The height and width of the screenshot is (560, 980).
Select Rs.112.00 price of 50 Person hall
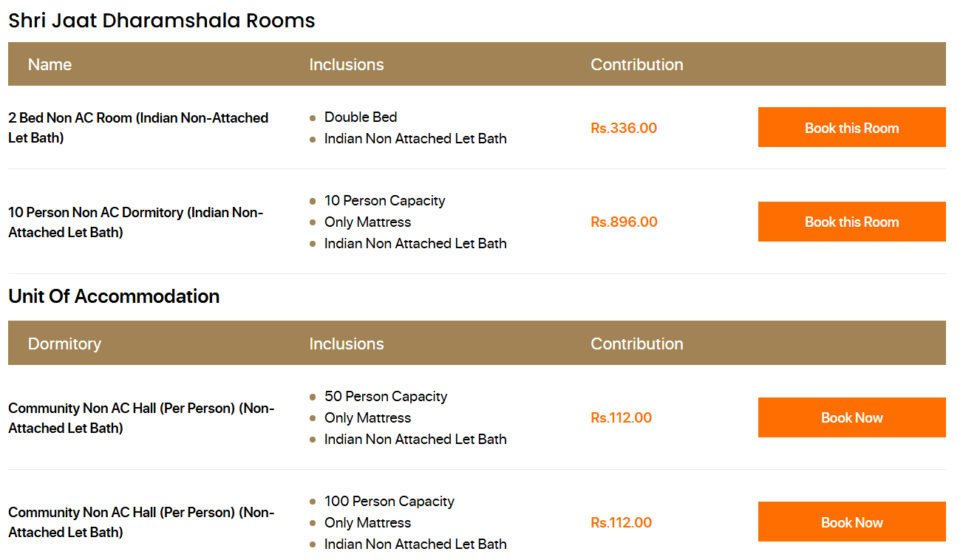621,418
